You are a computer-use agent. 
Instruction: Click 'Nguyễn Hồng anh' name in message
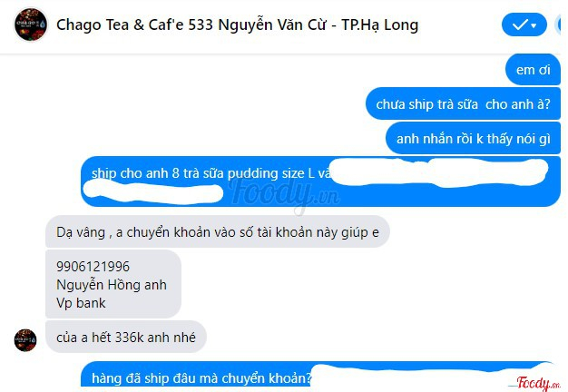112,285
